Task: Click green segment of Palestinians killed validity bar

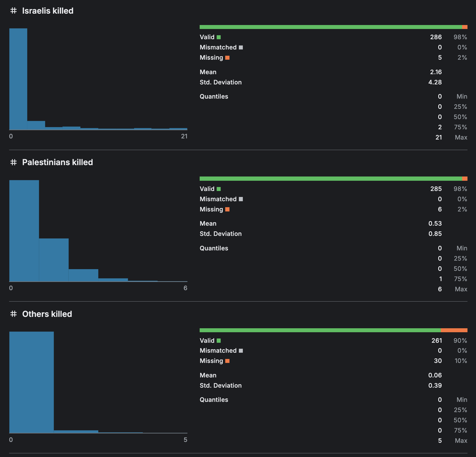Action: pyautogui.click(x=331, y=179)
